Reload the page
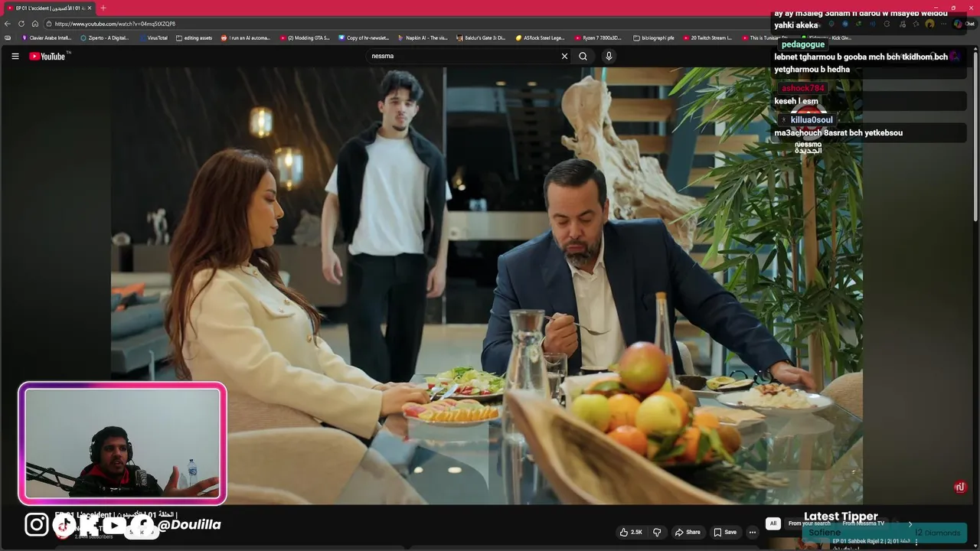Viewport: 980px width, 551px height. [21, 24]
